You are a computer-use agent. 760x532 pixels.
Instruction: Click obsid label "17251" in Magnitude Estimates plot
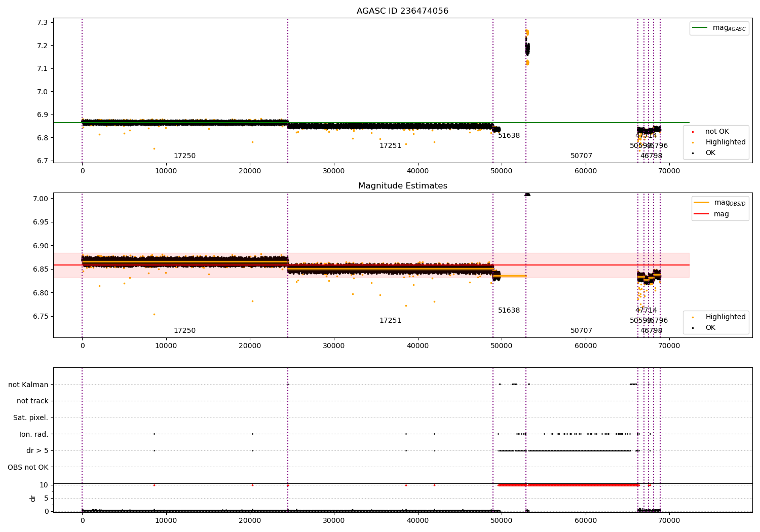[390, 321]
